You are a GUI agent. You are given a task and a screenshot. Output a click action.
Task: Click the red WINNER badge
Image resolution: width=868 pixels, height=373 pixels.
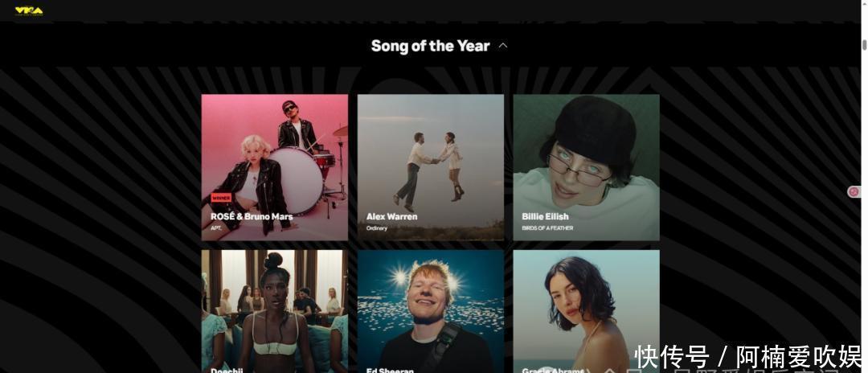[221, 198]
